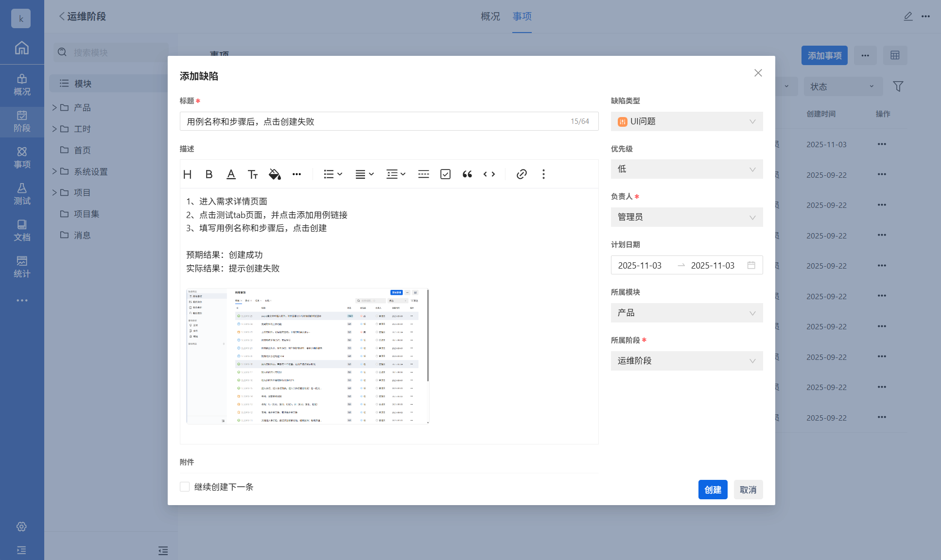This screenshot has height=560, width=941.
Task: Click the Bold formatting icon
Action: 209,174
